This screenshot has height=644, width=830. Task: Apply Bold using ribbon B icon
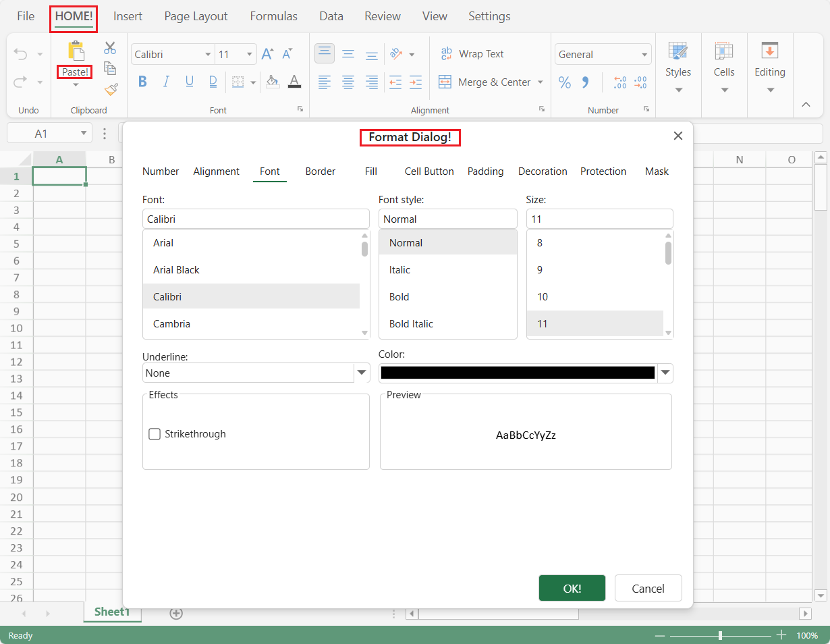142,82
